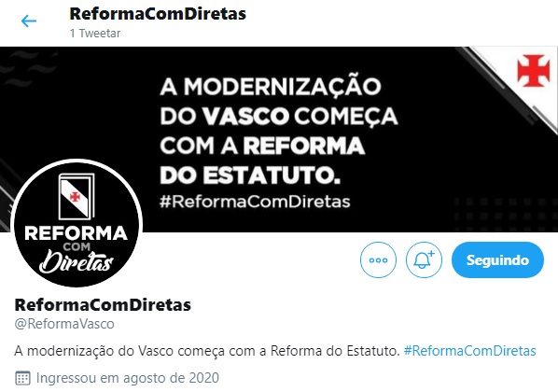This screenshot has width=558, height=392.
Task: Go back using the blue arrow
Action: [29, 21]
